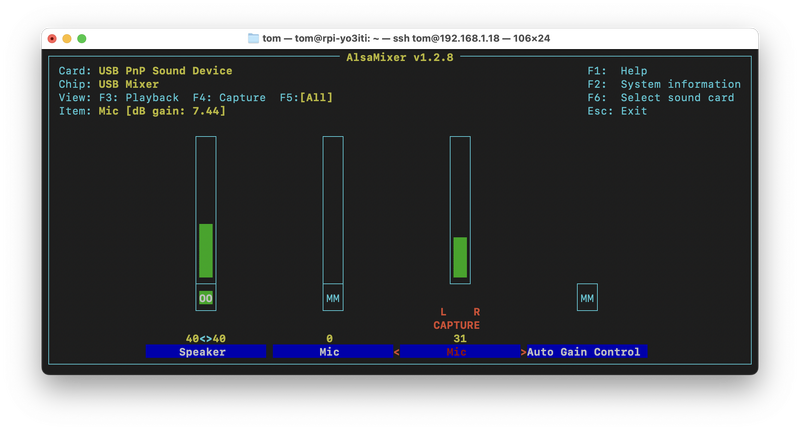This screenshot has width=800, height=430.
Task: Toggle the MM mute box under the empty Mic bar
Action: (x=333, y=298)
